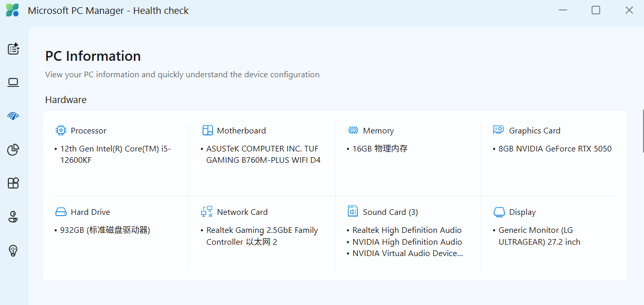This screenshot has width=644, height=305.
Task: Click the Hard Drive icon
Action: pyautogui.click(x=61, y=212)
